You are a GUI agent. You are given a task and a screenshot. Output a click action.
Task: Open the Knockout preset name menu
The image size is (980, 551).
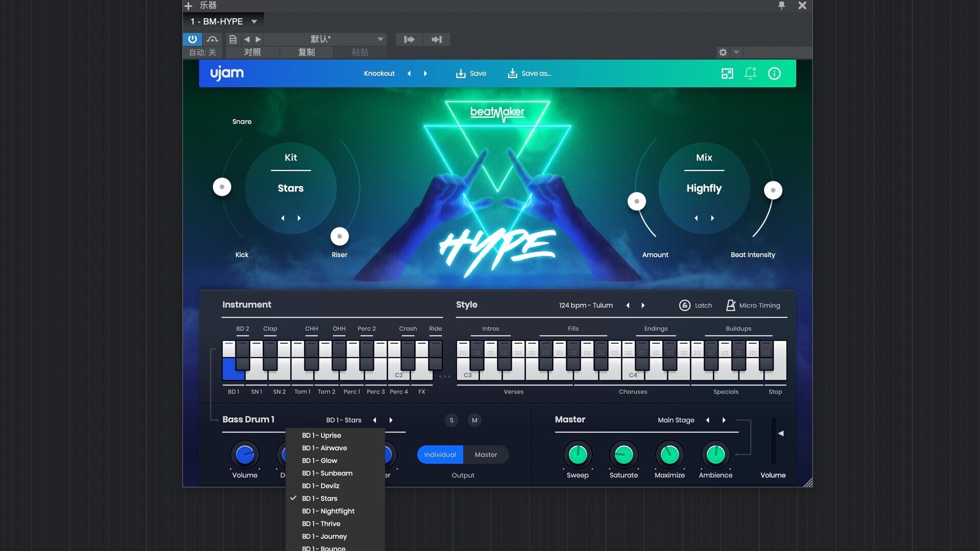379,73
